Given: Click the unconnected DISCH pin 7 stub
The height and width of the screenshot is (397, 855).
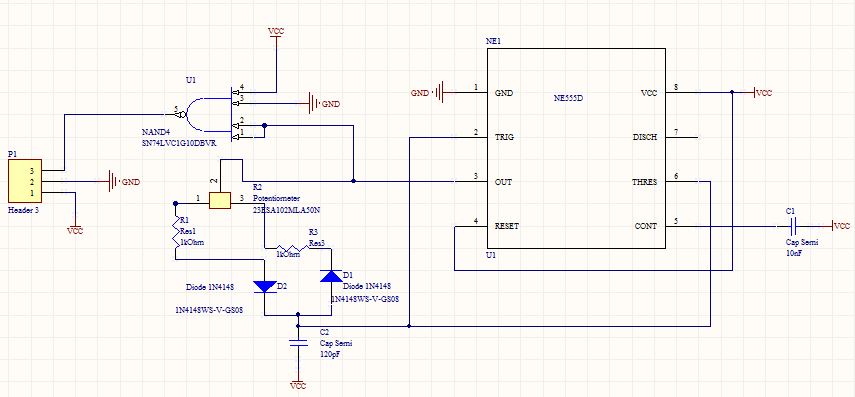Looking at the screenshot, I should click(x=682, y=137).
